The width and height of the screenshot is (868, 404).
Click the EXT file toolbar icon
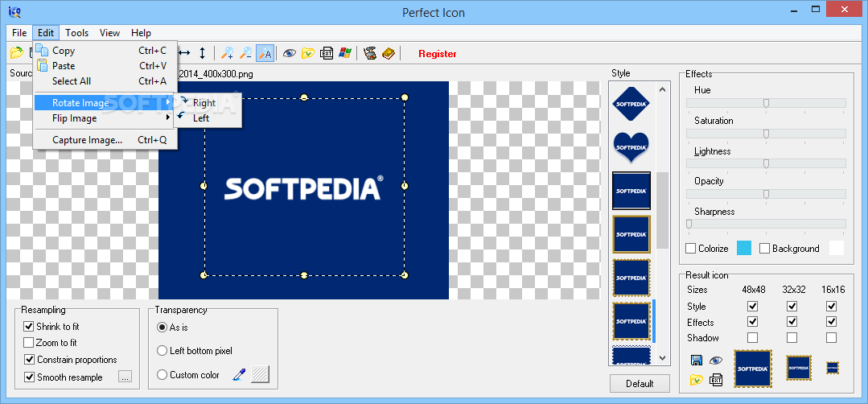[327, 53]
